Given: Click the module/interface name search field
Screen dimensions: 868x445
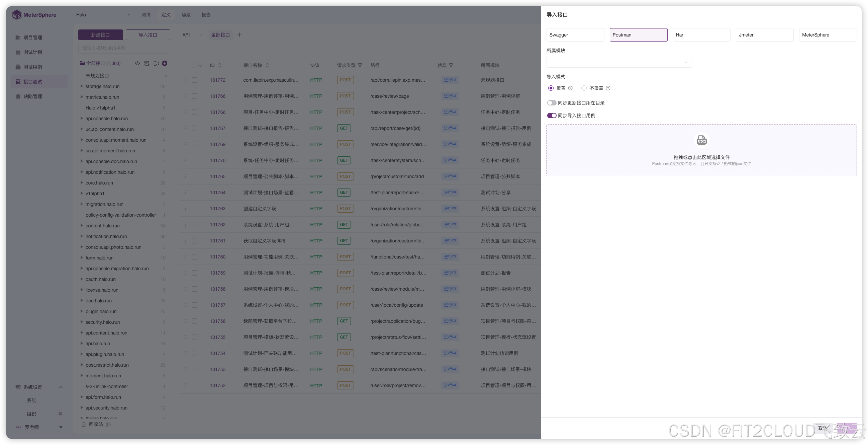Looking at the screenshot, I should coord(124,48).
